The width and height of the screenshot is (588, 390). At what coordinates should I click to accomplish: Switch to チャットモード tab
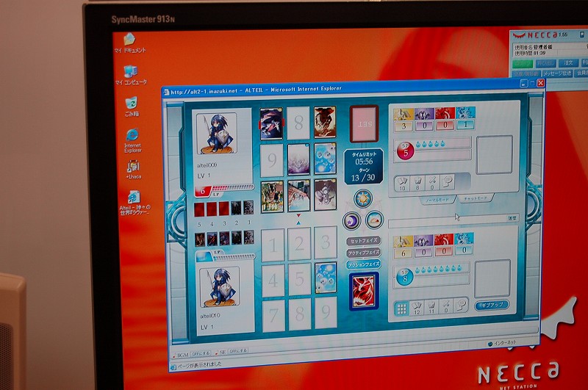tap(475, 199)
